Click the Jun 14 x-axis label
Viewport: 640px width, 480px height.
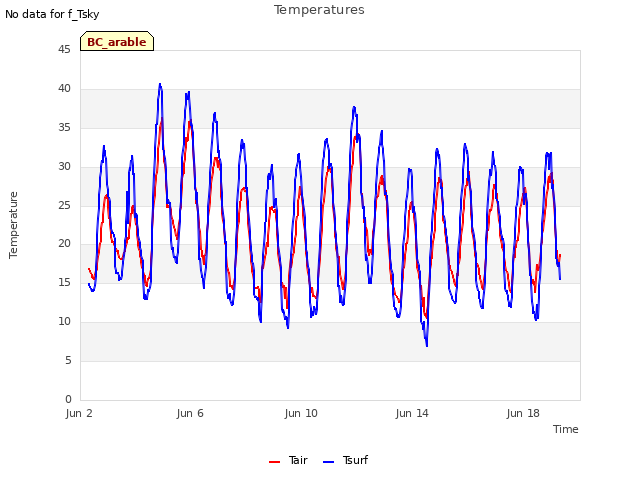click(x=412, y=413)
